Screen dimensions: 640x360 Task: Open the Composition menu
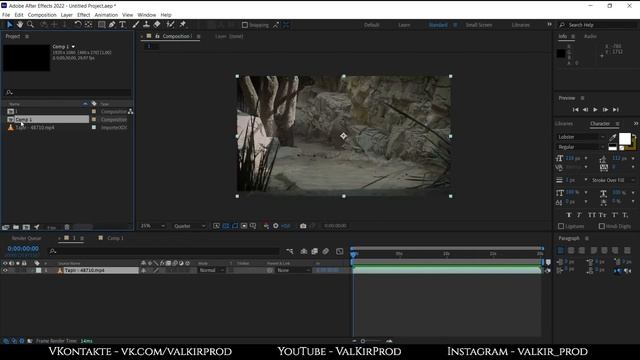(x=42, y=15)
